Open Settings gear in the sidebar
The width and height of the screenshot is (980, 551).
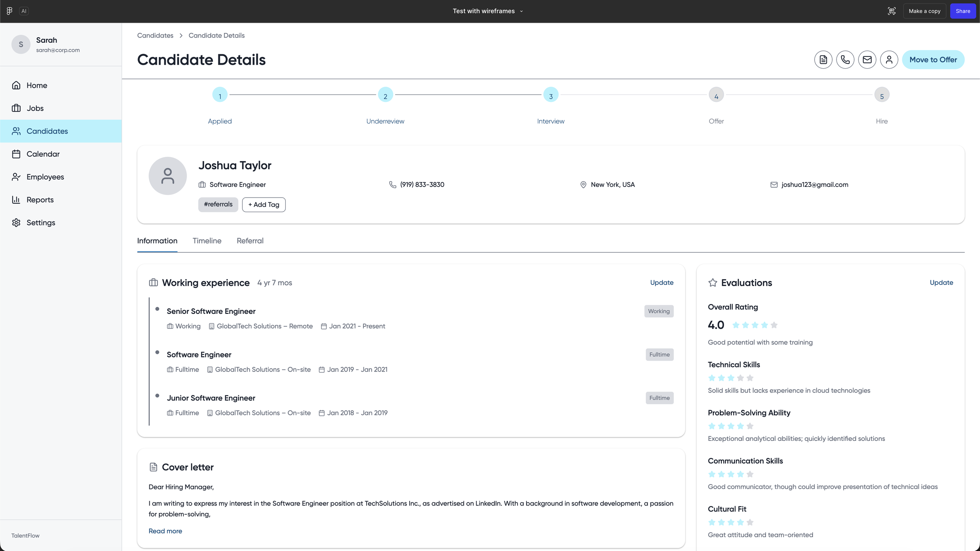coord(41,223)
